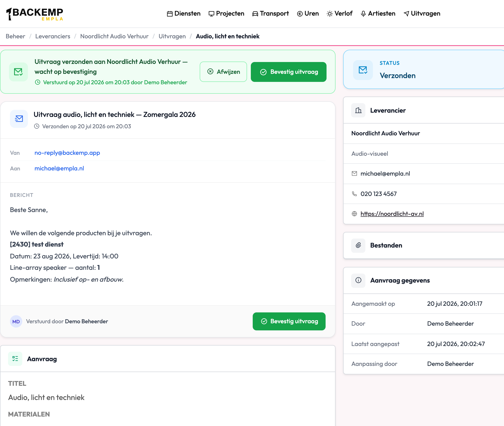Click the Verlof sun icon

[330, 14]
